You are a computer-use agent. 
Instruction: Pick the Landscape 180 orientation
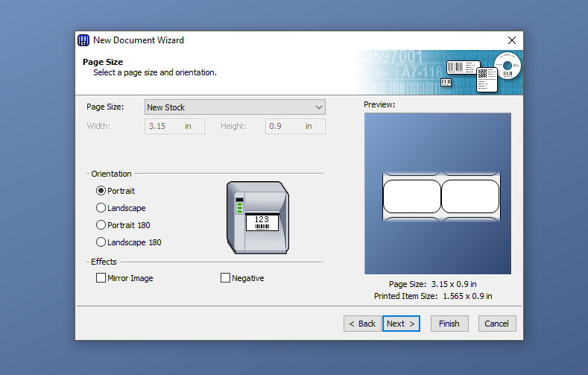coord(101,242)
